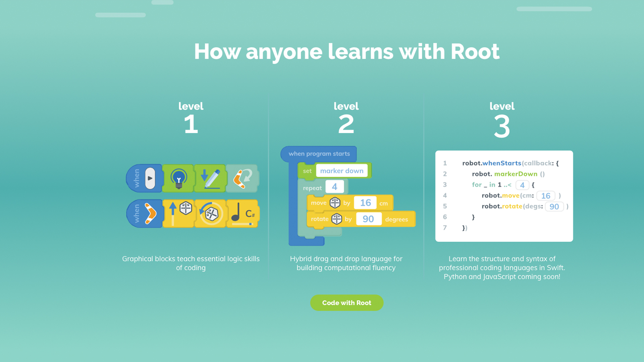Select the when bumper chevron block
Screen dimensions: 644x362
tap(144, 214)
